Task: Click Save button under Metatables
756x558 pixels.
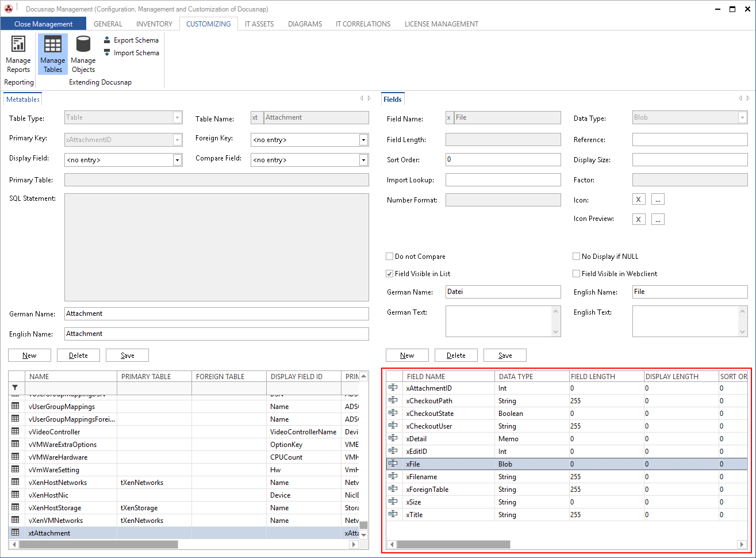Action: click(127, 356)
